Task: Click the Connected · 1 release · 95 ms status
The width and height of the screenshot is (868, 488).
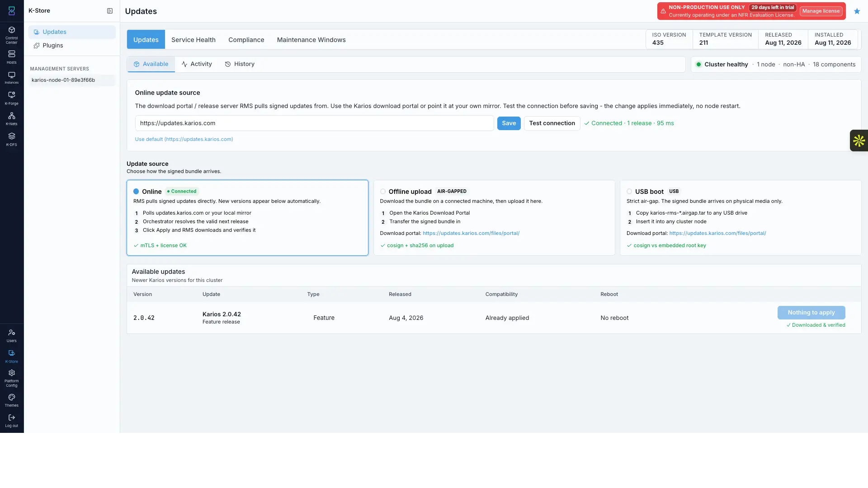Action: point(629,123)
